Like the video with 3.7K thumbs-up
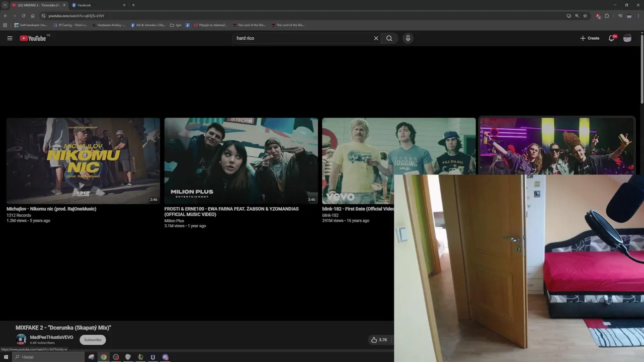This screenshot has width=644, height=362. (379, 340)
